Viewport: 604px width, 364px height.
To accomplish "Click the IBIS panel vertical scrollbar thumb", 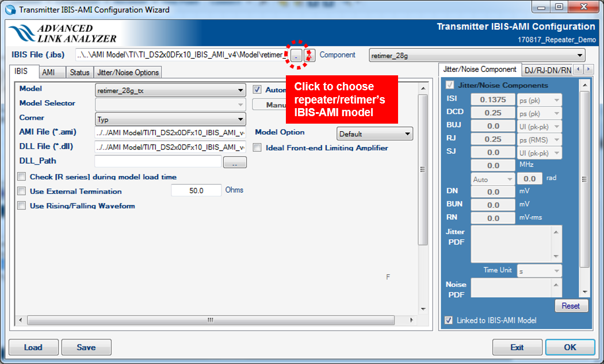I will coord(423,170).
